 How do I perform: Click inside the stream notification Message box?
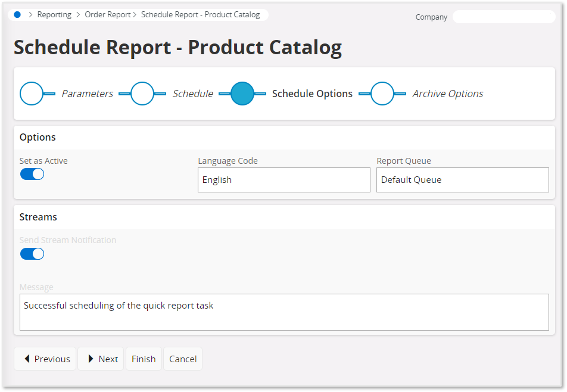284,311
